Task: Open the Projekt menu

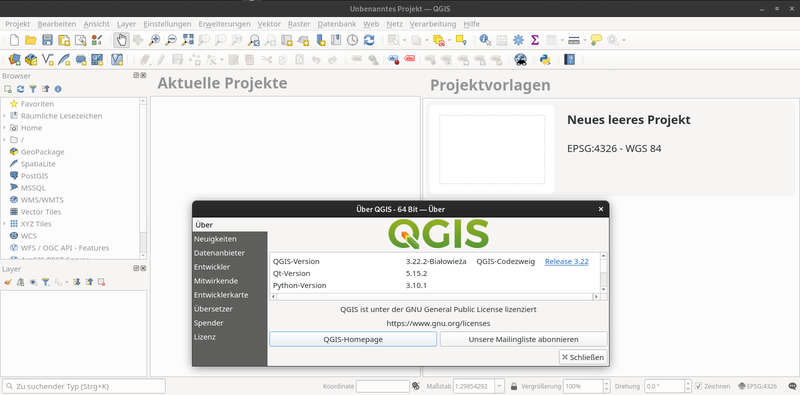Action: pos(18,24)
